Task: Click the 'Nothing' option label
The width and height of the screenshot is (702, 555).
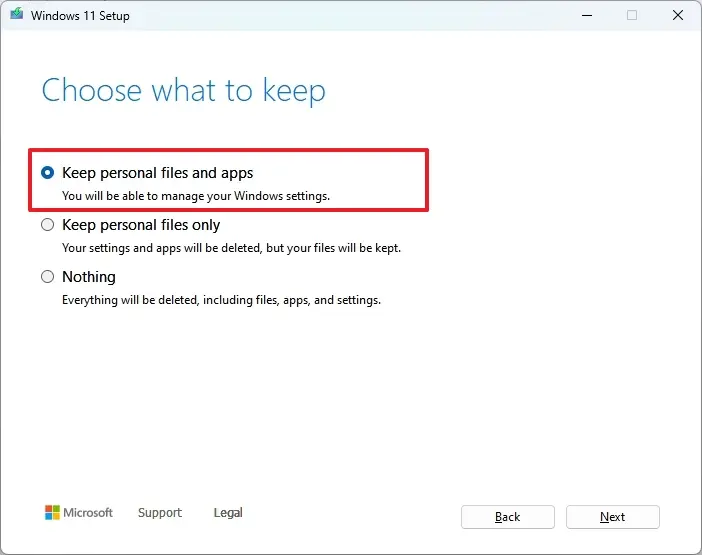Action: pos(89,277)
